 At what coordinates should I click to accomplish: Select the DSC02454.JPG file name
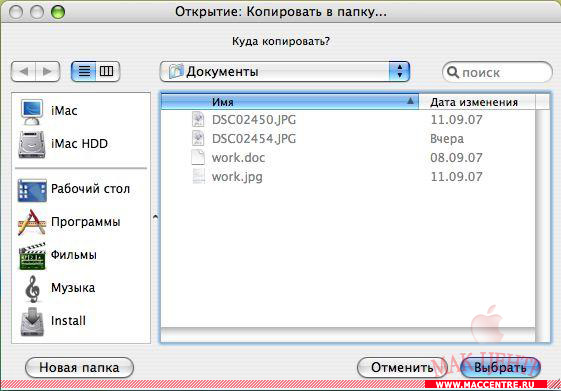(x=254, y=138)
